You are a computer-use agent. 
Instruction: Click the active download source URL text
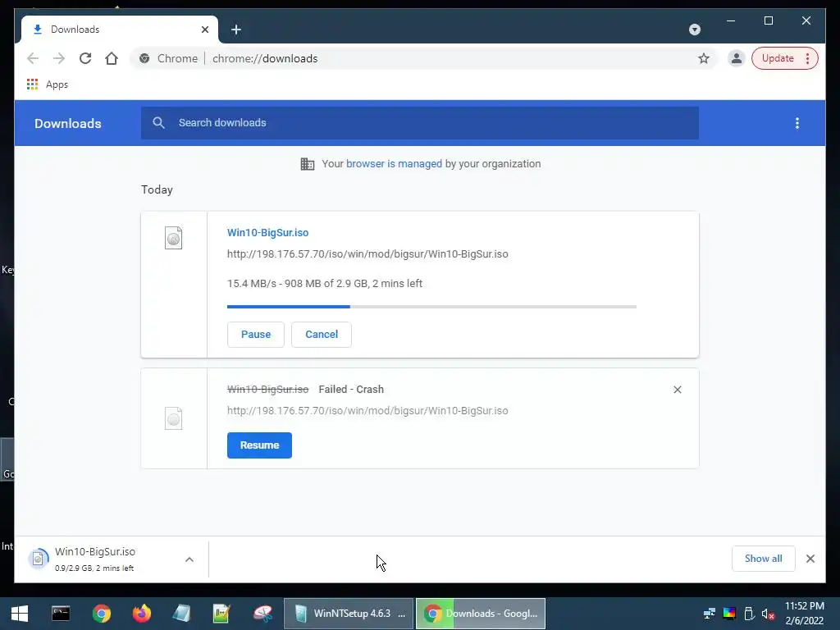367,254
